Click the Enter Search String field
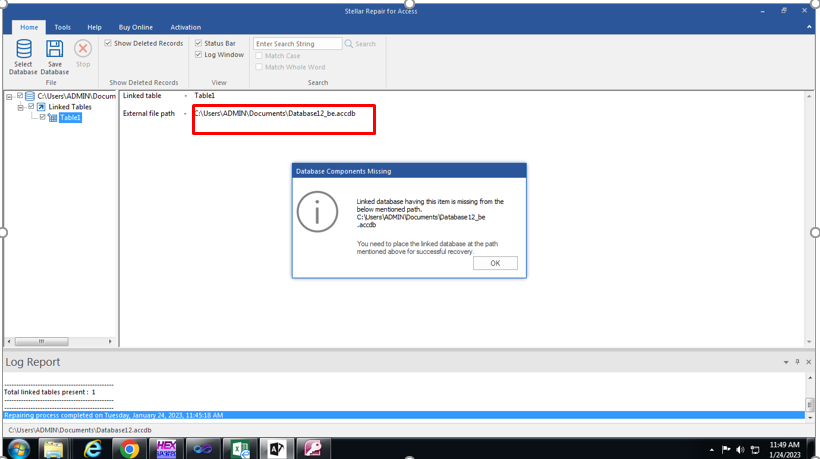 click(x=298, y=44)
